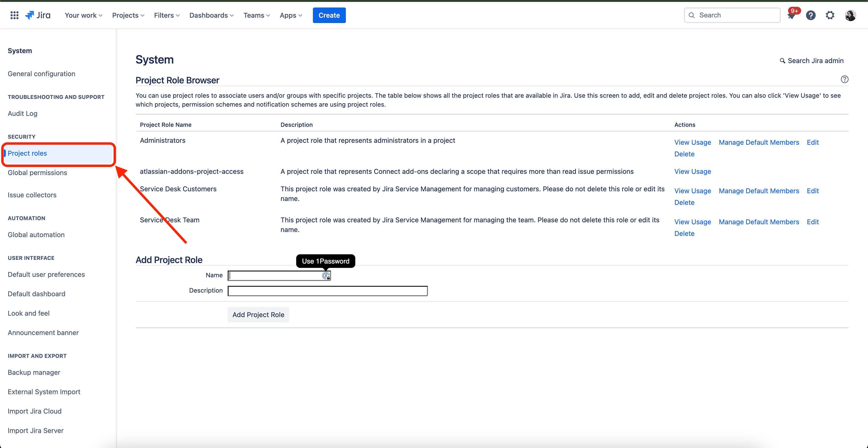Open the user profile avatar
868x448 pixels.
[850, 15]
